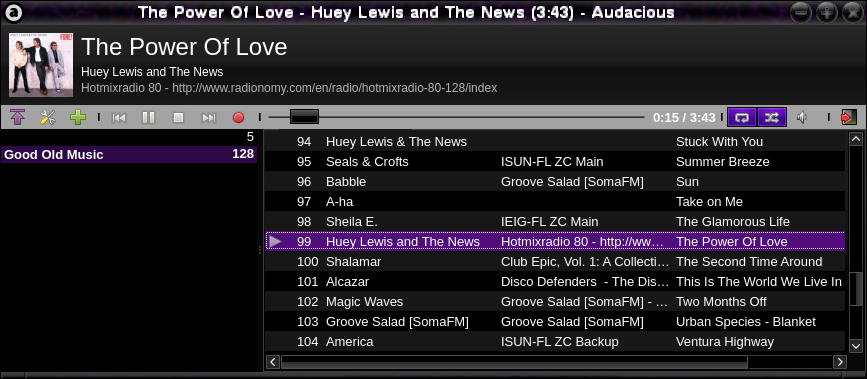Click the playlist scroll up arrow
The image size is (867, 379).
pos(855,138)
